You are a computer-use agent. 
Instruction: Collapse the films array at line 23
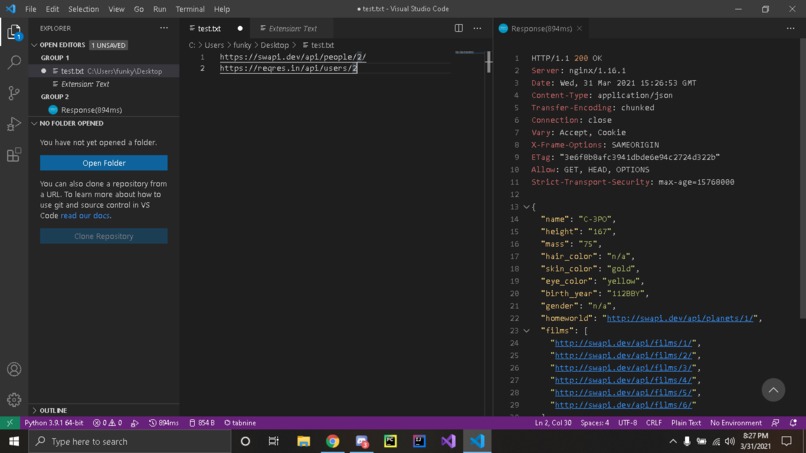coord(526,331)
